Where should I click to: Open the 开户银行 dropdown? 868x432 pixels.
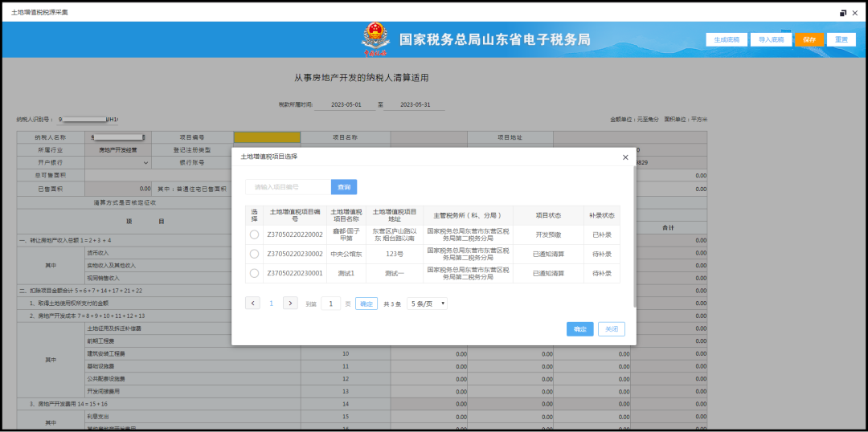(x=117, y=163)
